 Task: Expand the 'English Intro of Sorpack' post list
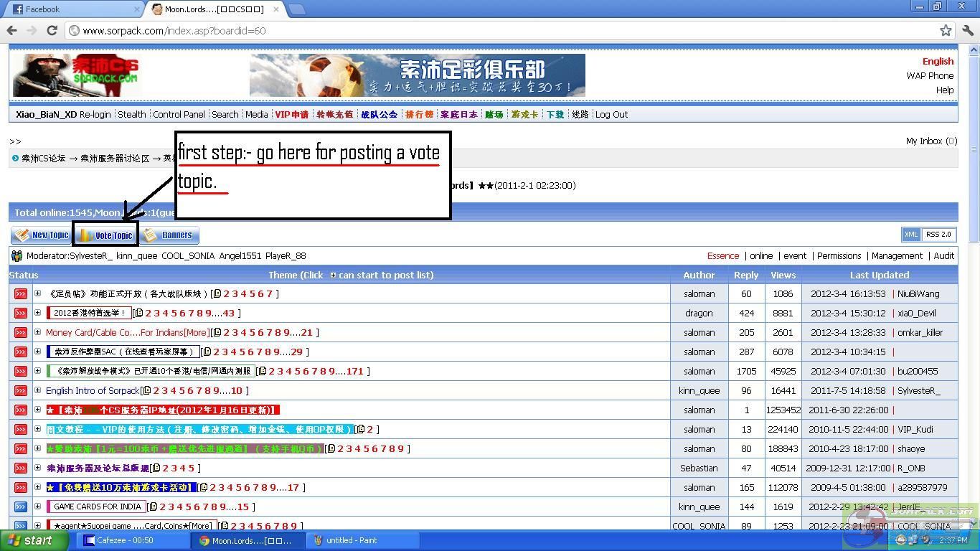(37, 390)
